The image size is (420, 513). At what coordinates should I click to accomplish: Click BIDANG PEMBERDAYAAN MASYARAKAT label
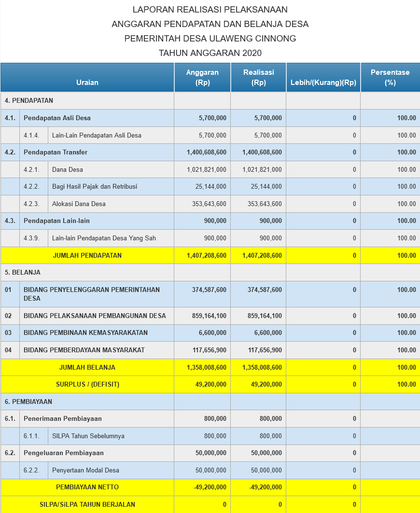pyautogui.click(x=84, y=350)
